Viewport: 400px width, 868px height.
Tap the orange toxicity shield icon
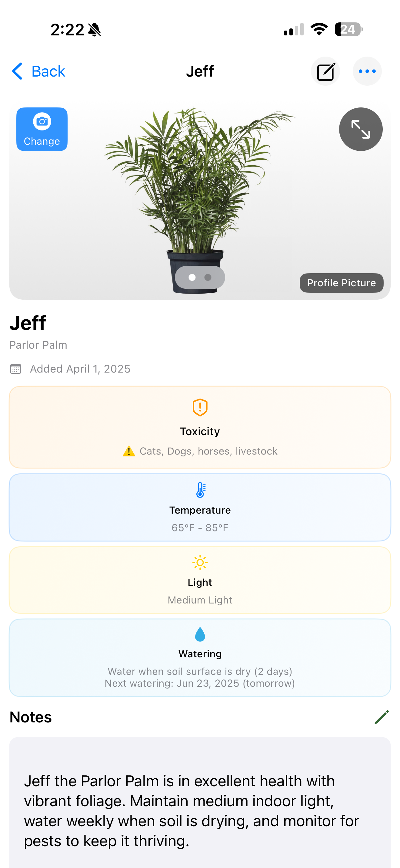pyautogui.click(x=200, y=407)
